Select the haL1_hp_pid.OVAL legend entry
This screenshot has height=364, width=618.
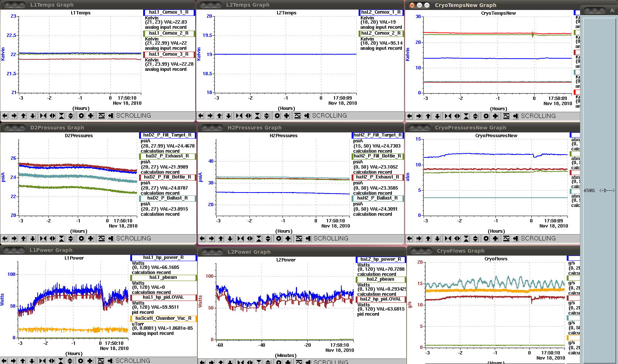163,297
